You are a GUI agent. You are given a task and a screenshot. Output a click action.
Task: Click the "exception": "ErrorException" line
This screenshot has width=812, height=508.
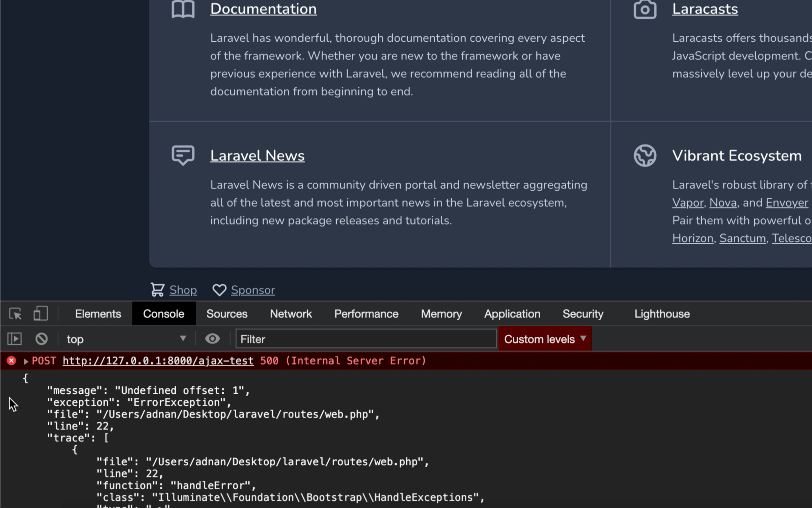(139, 402)
